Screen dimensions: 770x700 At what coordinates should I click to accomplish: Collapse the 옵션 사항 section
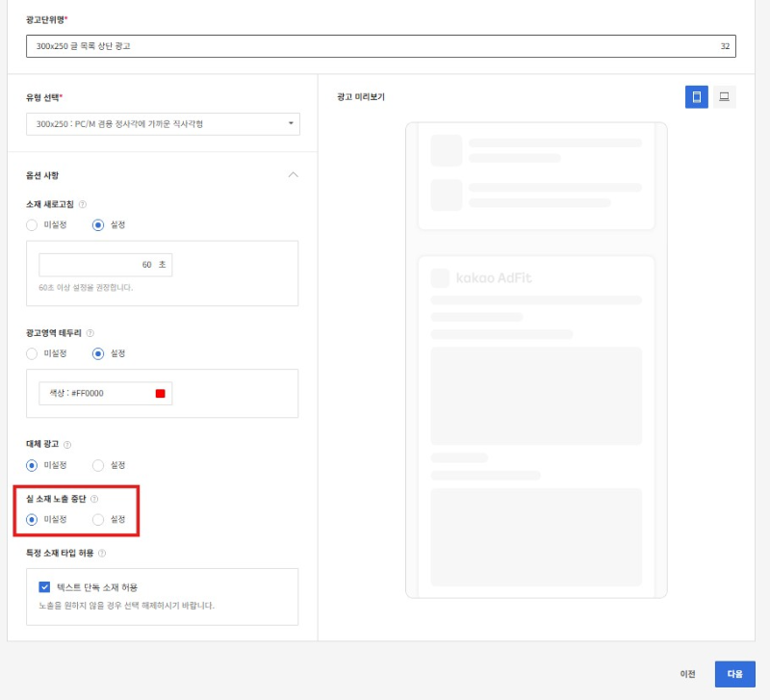pyautogui.click(x=294, y=175)
